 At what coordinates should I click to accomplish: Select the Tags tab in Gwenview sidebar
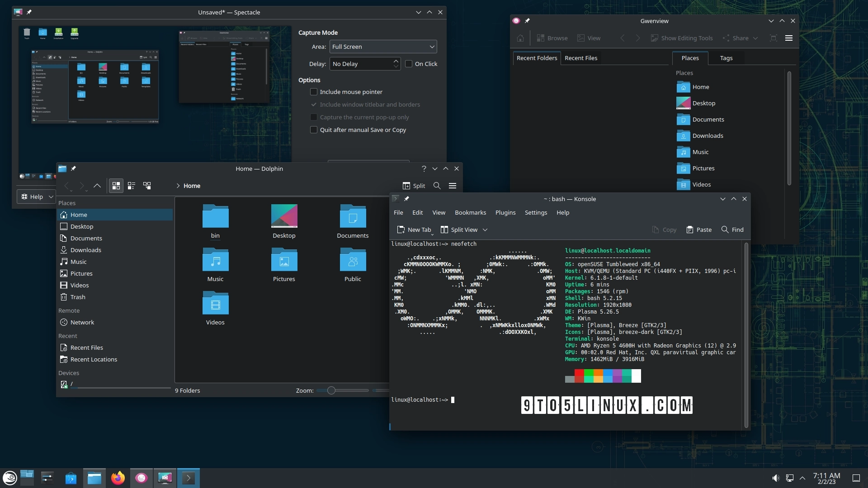tap(726, 58)
